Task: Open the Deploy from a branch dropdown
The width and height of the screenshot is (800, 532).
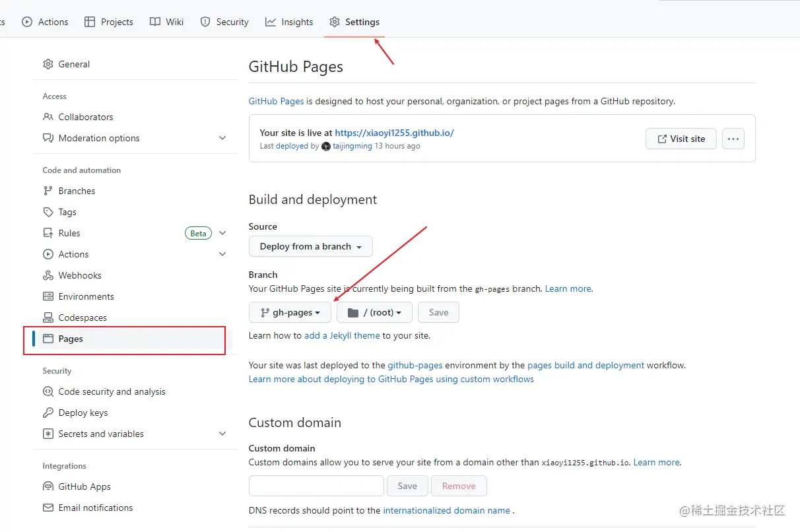Action: 311,246
